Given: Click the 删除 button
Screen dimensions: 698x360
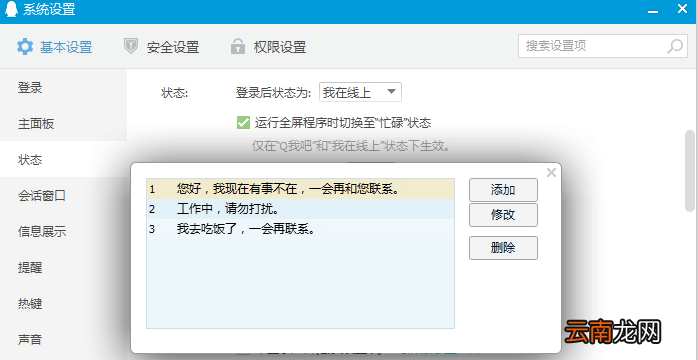Looking at the screenshot, I should click(x=503, y=248).
